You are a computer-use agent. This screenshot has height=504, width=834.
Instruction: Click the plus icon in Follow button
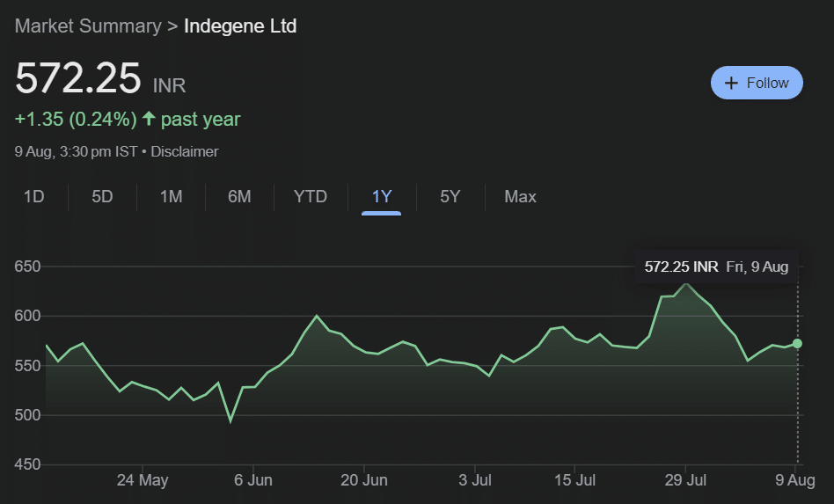click(x=731, y=83)
